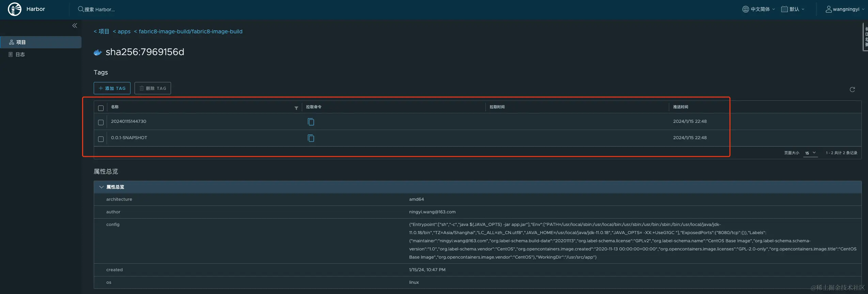Click the sha256:7969156d heading
This screenshot has width=868, height=294.
coord(145,52)
